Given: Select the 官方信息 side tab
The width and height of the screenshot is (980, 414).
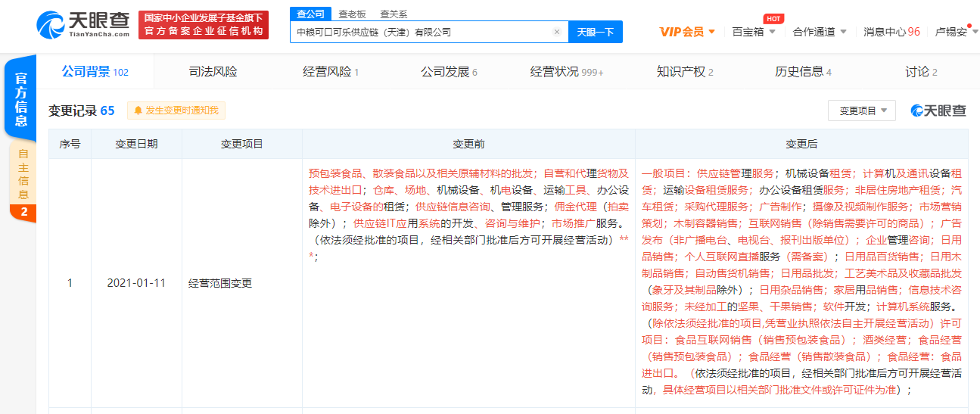Looking at the screenshot, I should coord(21,99).
